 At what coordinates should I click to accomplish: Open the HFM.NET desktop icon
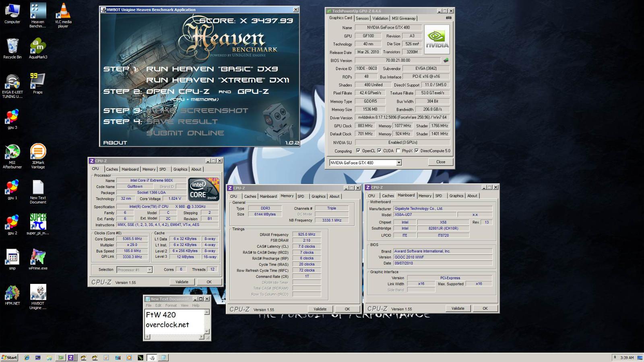[x=12, y=295]
